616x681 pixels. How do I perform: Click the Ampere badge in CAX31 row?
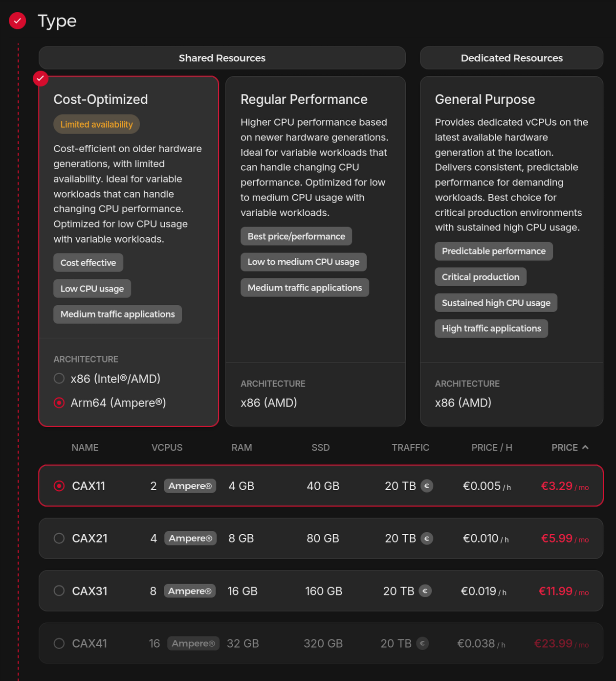click(x=190, y=591)
